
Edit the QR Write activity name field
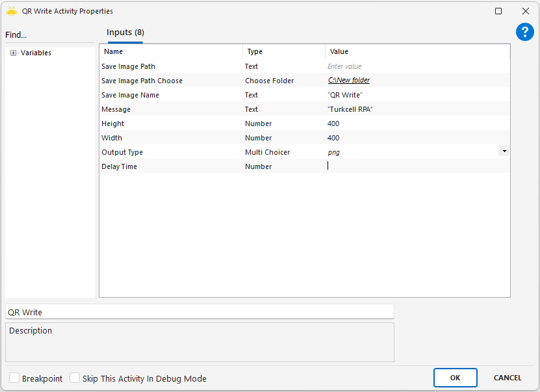click(199, 312)
